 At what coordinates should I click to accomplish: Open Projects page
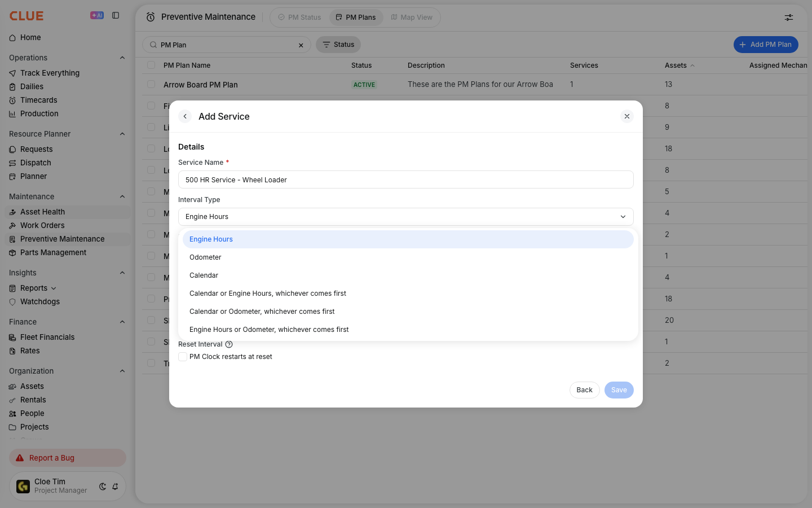click(34, 427)
